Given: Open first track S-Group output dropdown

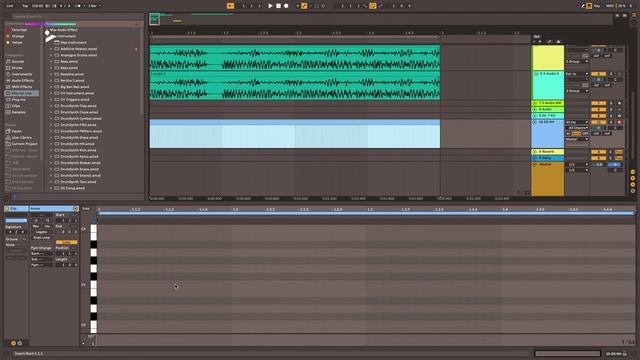Looking at the screenshot, I should point(577,61).
